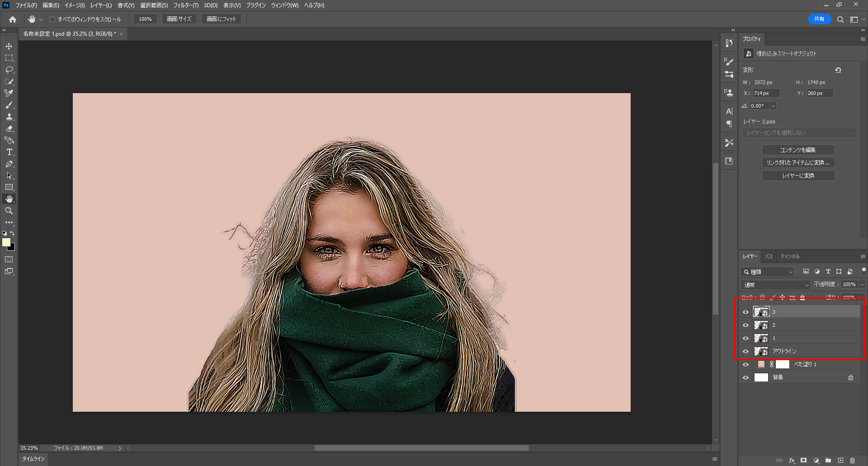Hide the アウトライン layer
This screenshot has height=466, width=868.
point(746,351)
